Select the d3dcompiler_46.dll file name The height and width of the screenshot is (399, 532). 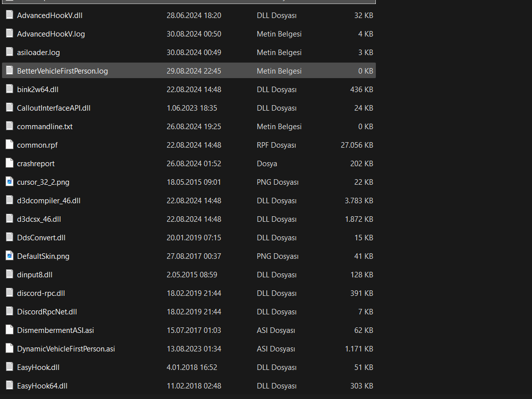click(49, 200)
